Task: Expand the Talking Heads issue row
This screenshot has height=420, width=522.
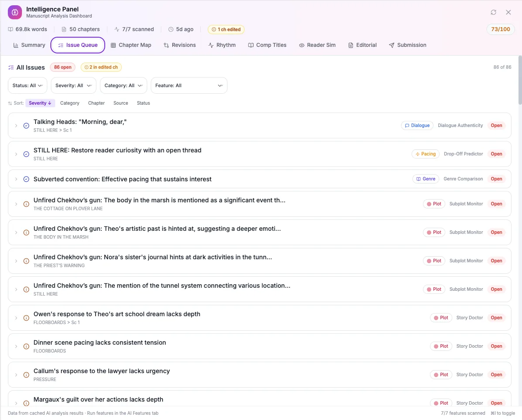Action: pos(16,126)
